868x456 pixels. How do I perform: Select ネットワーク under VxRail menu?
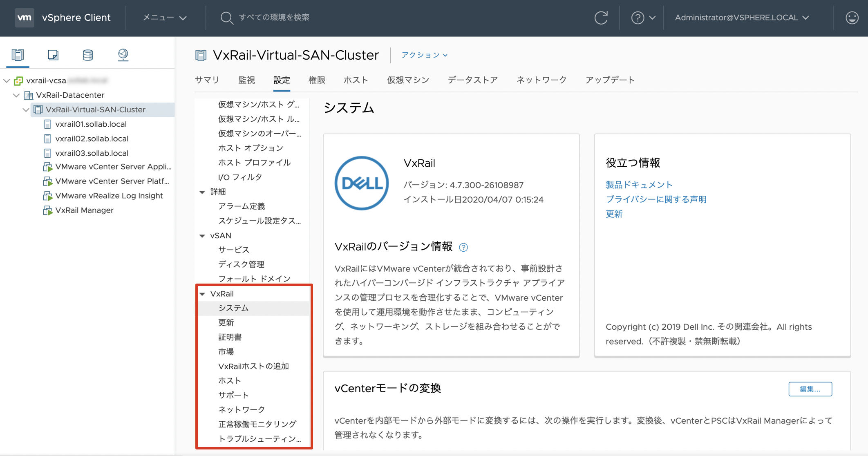click(x=242, y=410)
